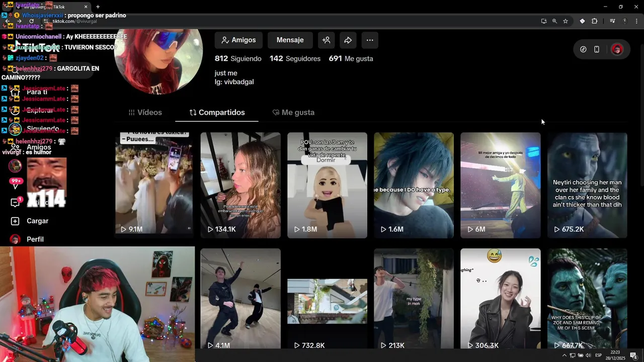Switch to the Vídeos tab
The image size is (644, 362).
[145, 113]
